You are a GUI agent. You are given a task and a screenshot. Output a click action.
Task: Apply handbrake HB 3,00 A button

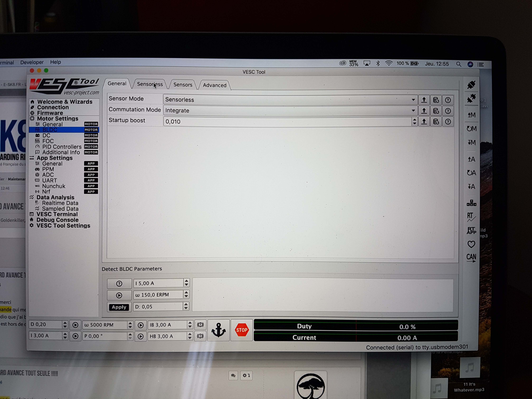coord(200,336)
